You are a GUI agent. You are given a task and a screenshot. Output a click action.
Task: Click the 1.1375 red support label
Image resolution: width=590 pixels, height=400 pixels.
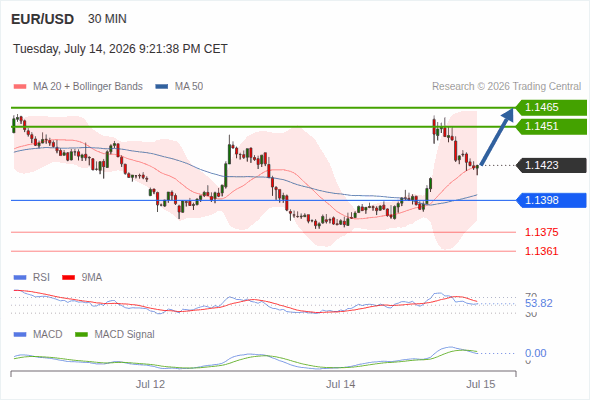click(x=541, y=232)
